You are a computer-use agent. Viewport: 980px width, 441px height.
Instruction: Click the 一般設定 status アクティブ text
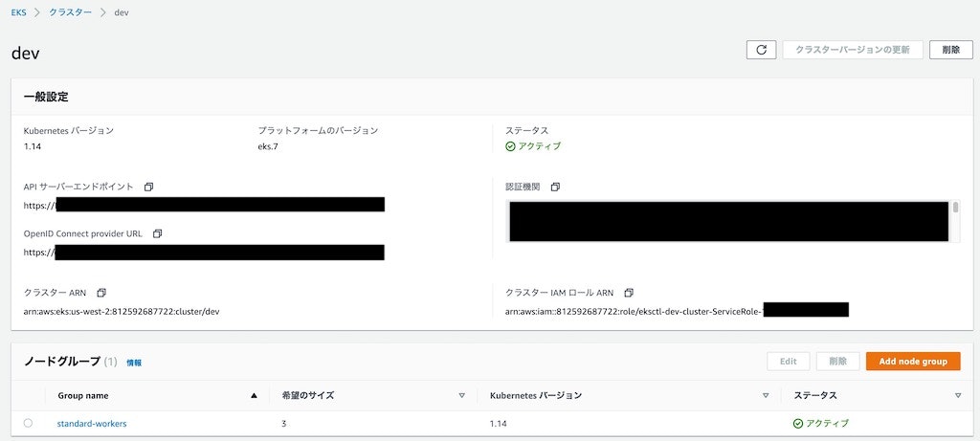[540, 146]
